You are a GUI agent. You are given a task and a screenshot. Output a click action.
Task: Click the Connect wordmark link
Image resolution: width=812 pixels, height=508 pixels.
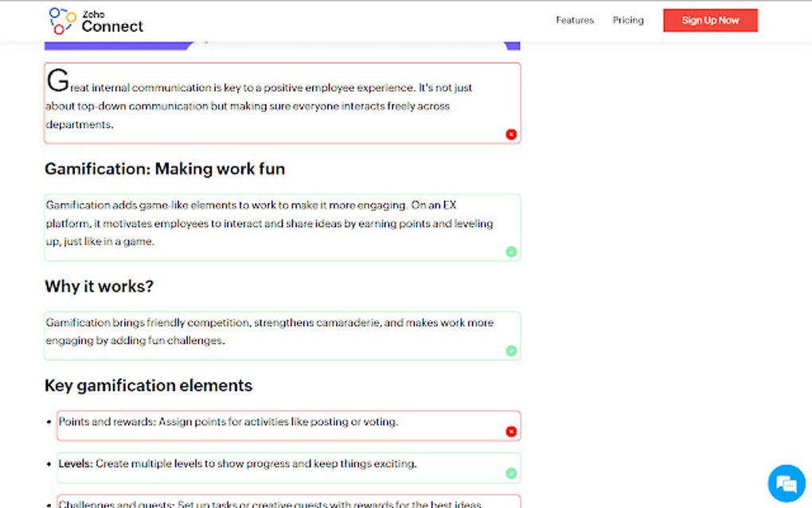point(111,25)
